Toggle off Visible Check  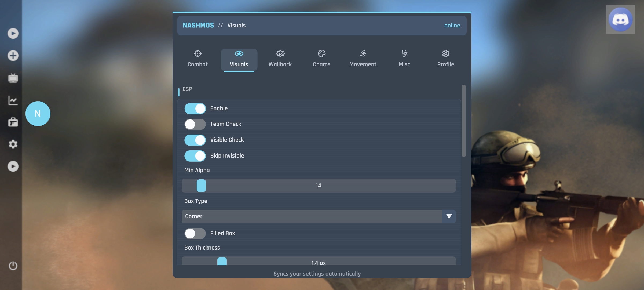pos(195,140)
